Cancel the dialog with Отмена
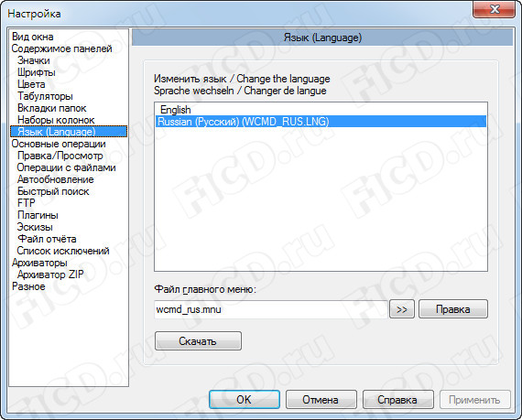Screen dimensions: 522x420 click(x=321, y=399)
